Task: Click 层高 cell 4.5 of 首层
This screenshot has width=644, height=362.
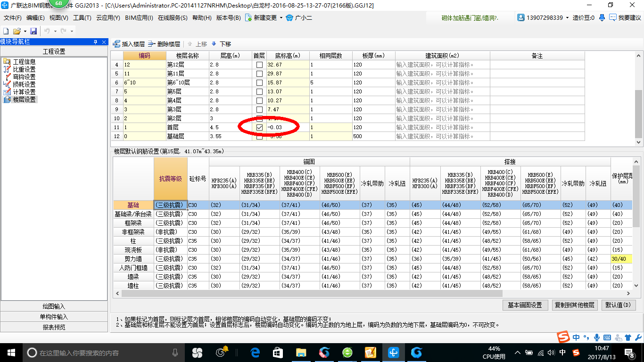Action: tap(231, 127)
